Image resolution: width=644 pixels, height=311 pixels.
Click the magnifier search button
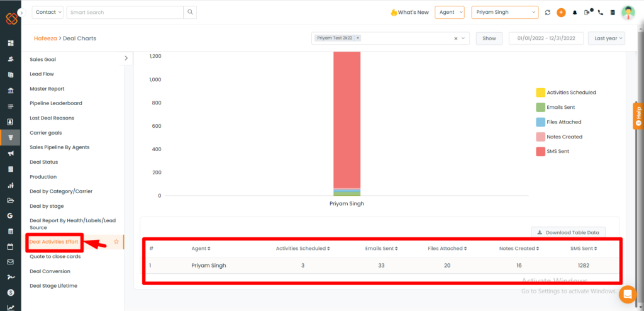(190, 13)
